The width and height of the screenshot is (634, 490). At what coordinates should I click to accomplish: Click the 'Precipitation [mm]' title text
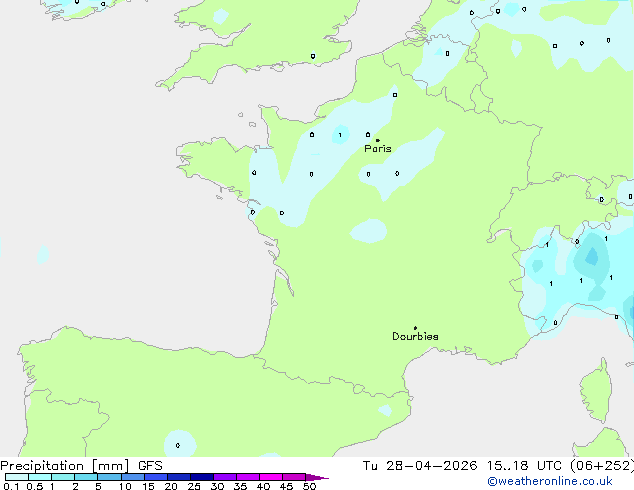[x=65, y=466]
